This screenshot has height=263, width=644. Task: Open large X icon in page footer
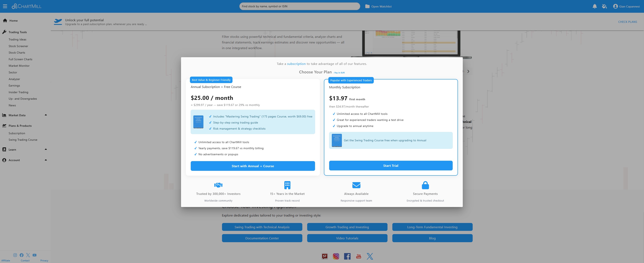[370, 256]
